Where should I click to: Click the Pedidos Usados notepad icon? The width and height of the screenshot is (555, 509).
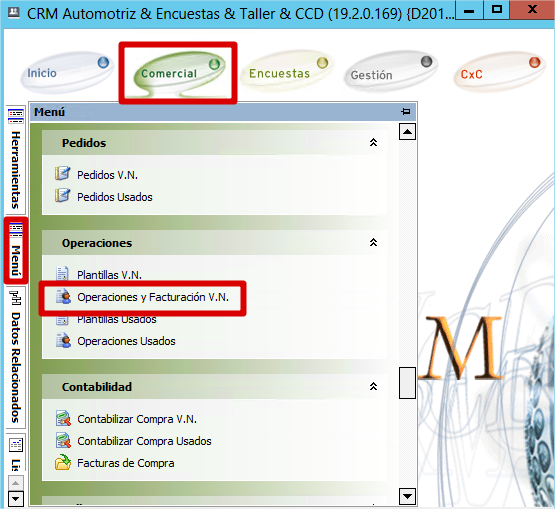pos(63,195)
